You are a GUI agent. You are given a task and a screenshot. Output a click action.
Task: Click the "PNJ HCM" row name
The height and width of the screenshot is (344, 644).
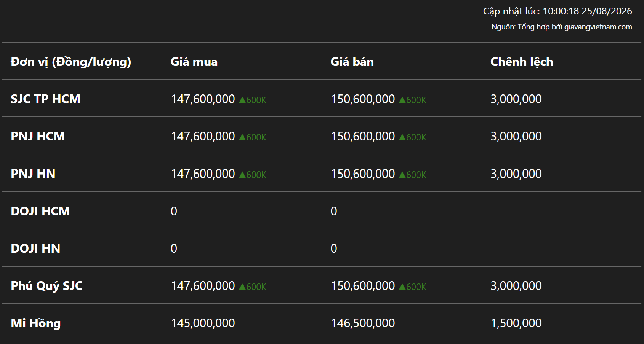pyautogui.click(x=38, y=136)
